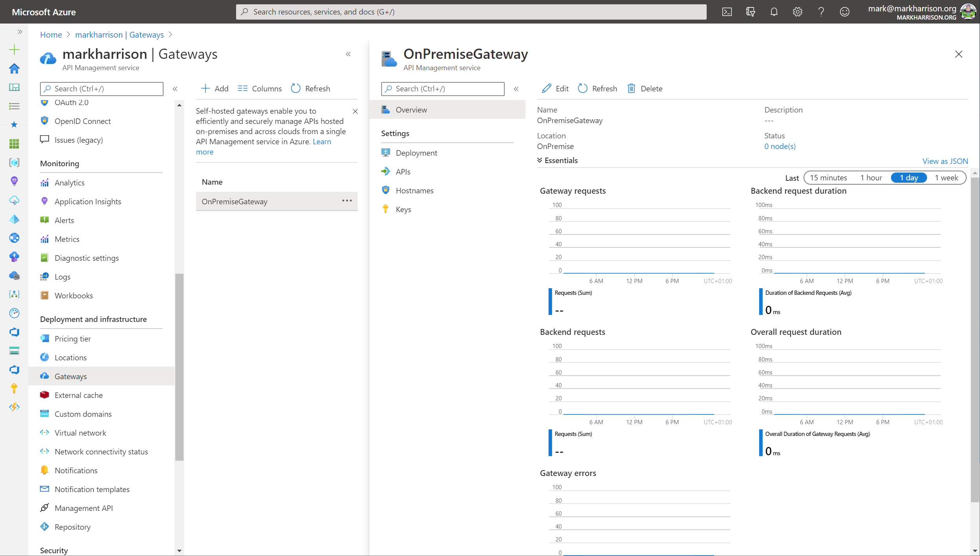Click the Deployment icon under Settings
Screen dimensions: 980x556
[385, 152]
